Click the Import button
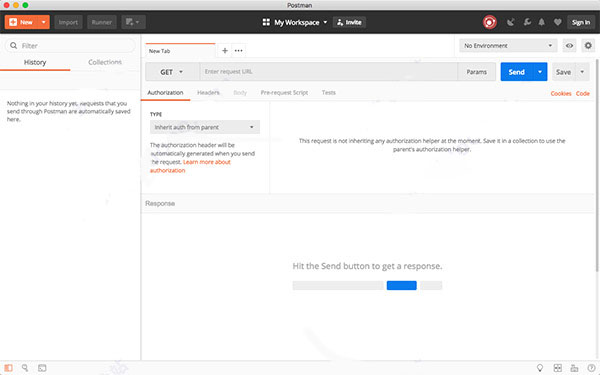The width and height of the screenshot is (600, 375). 68,22
